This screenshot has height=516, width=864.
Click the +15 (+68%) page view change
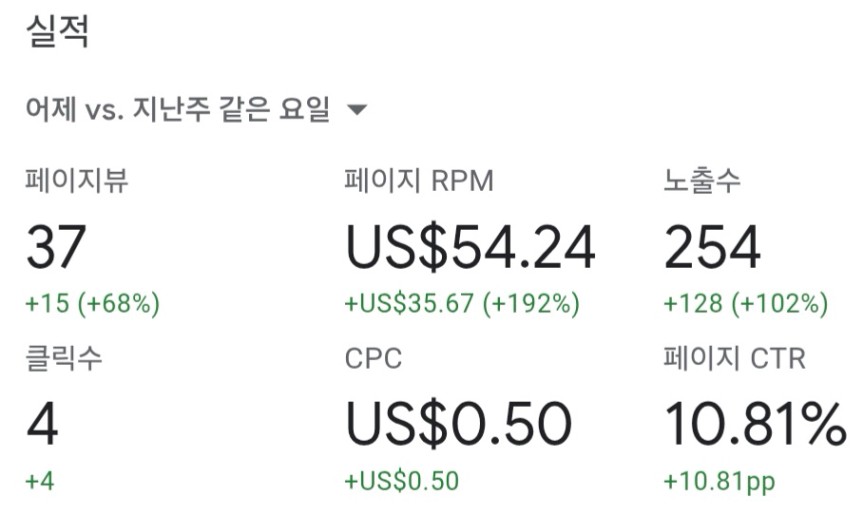93,304
